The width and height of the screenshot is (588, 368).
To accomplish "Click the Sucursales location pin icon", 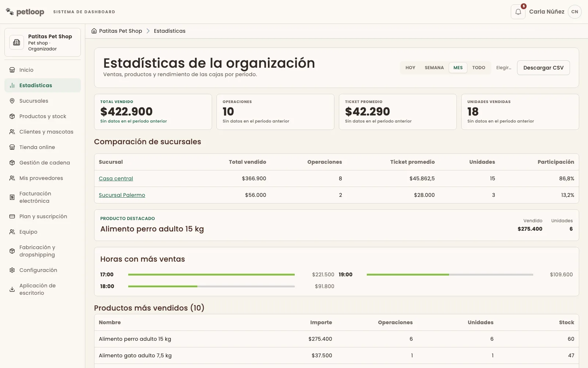I will pyautogui.click(x=12, y=101).
